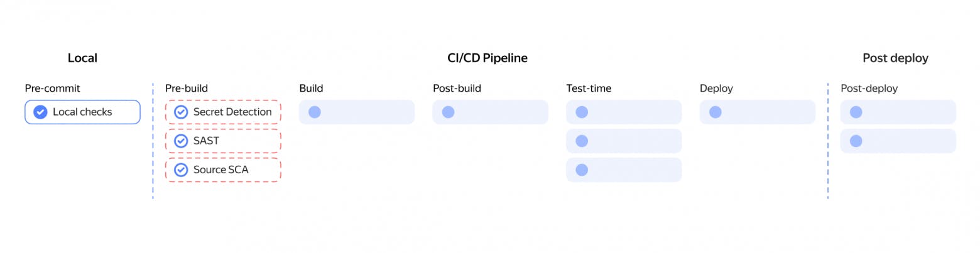Click the second Test-time circle icon
The width and height of the screenshot is (980, 253).
tap(582, 141)
